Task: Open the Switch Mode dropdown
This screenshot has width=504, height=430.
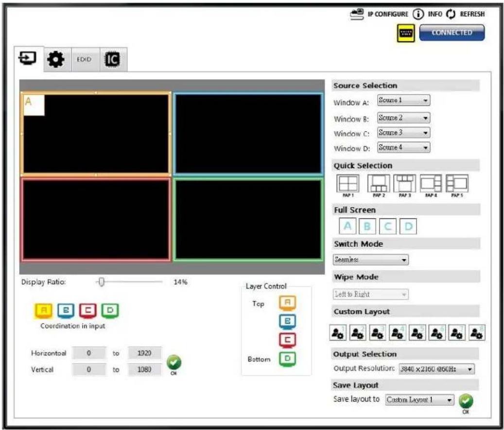Action: click(371, 259)
